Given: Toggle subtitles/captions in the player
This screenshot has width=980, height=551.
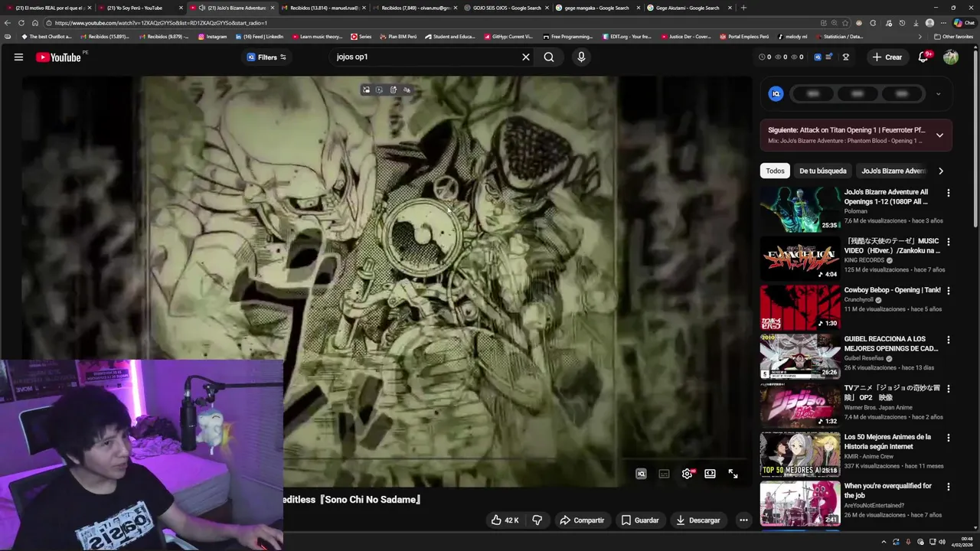Looking at the screenshot, I should tap(664, 474).
